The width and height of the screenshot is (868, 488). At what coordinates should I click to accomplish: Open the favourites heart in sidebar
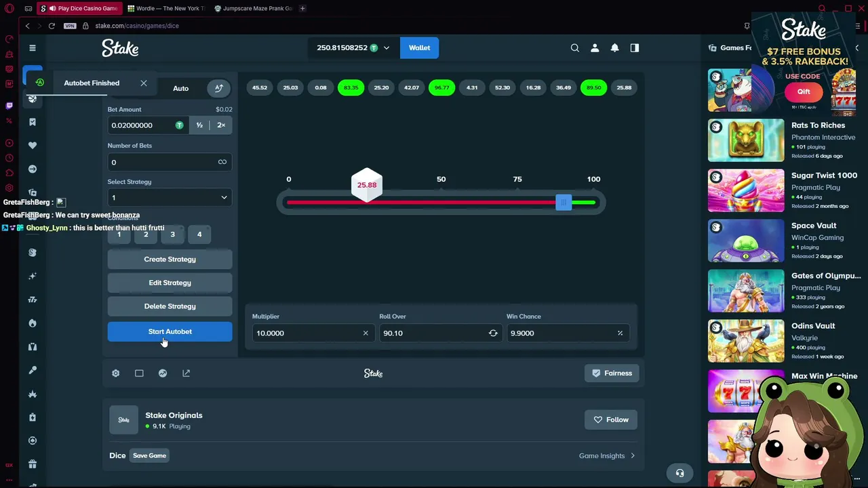tap(33, 146)
